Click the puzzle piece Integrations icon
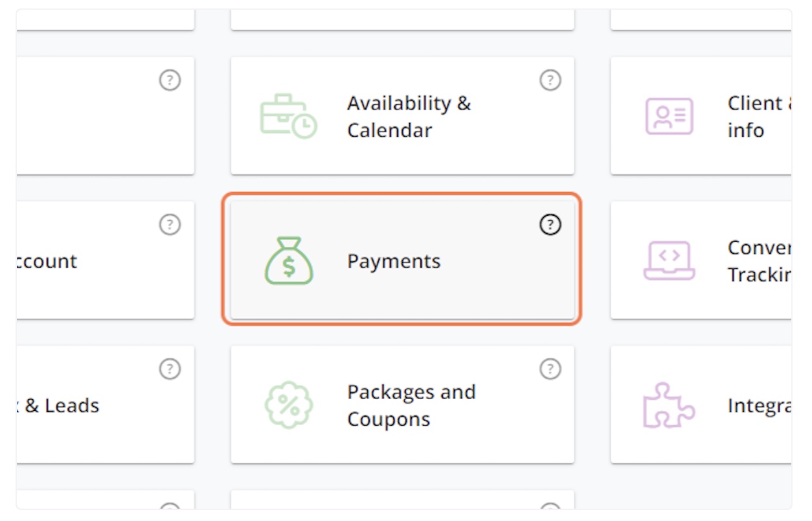 click(x=668, y=406)
